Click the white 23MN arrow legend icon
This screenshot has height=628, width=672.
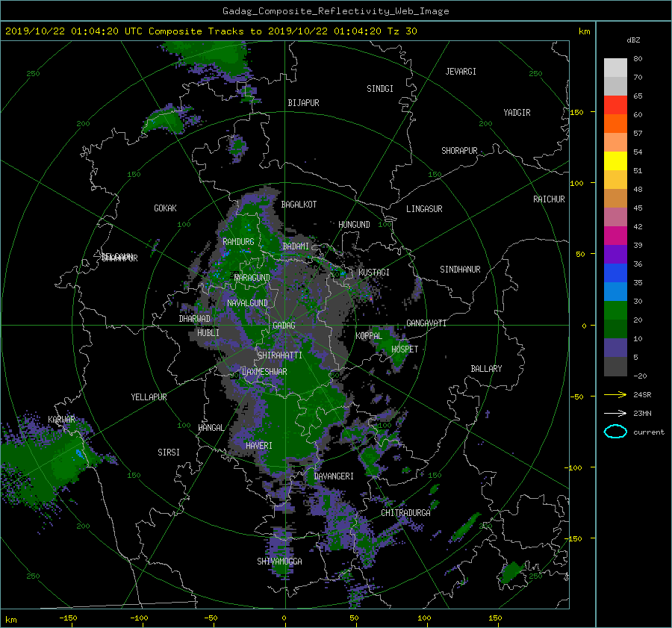coord(615,413)
